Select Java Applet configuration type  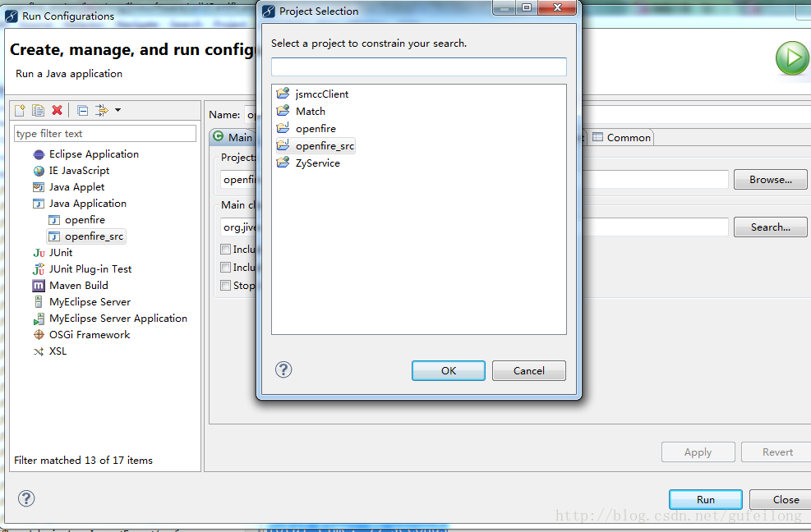[x=76, y=187]
